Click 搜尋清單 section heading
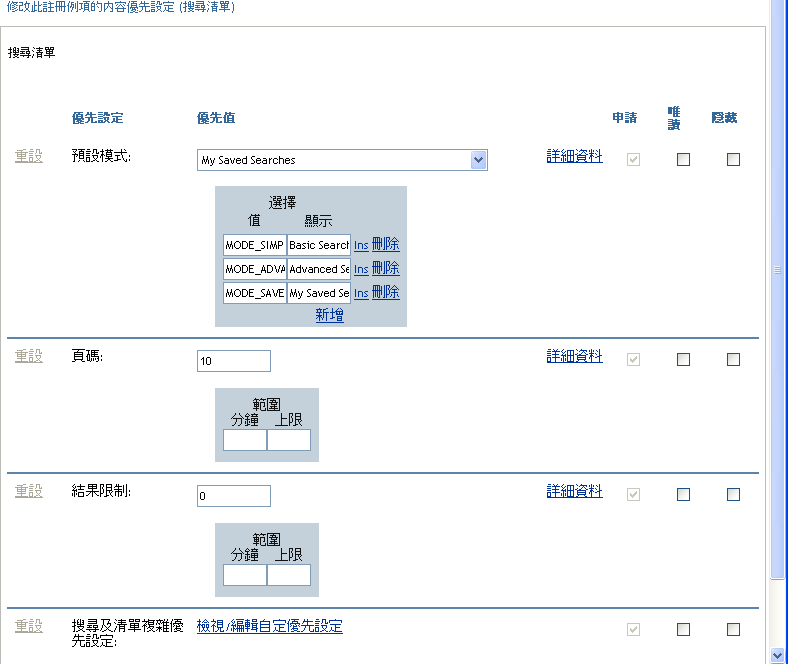The width and height of the screenshot is (788, 664). 31,53
